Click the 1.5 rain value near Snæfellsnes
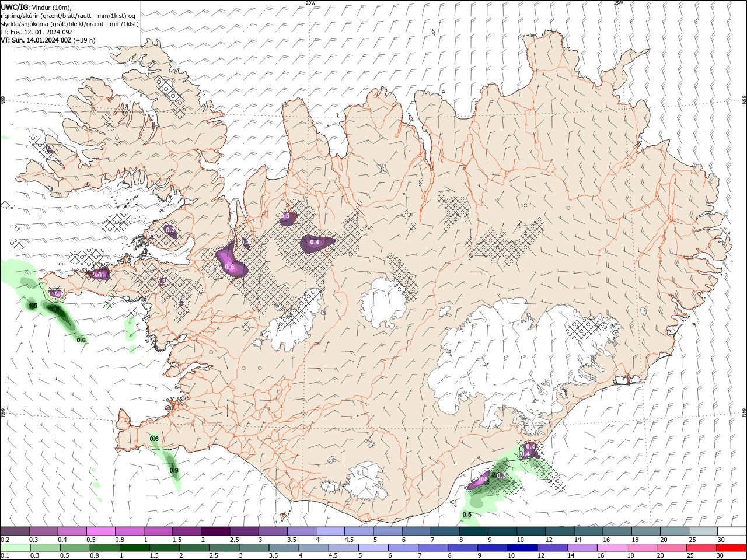 pyautogui.click(x=33, y=306)
